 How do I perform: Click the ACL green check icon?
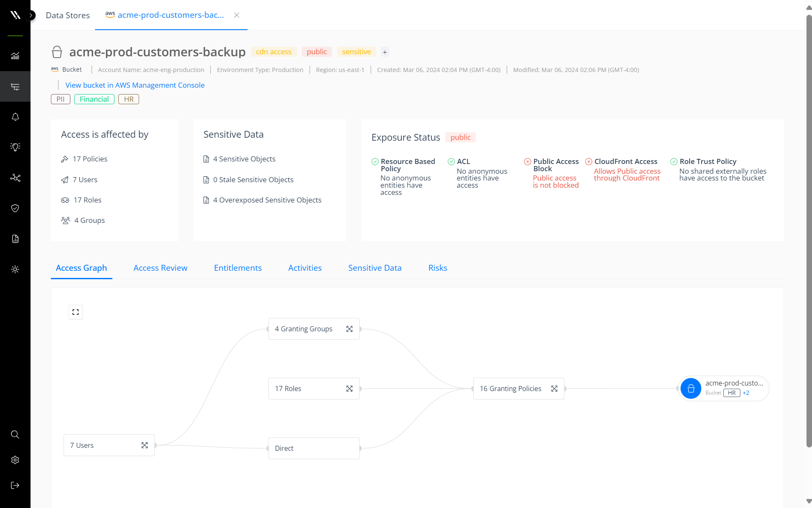[x=451, y=161]
